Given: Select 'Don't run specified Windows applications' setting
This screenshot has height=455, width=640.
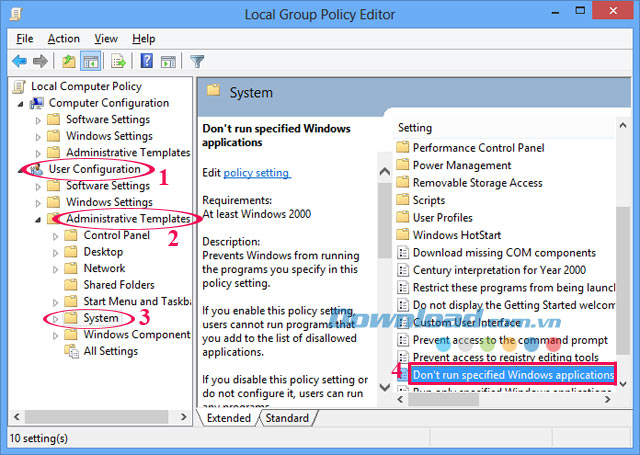Looking at the screenshot, I should pyautogui.click(x=512, y=374).
